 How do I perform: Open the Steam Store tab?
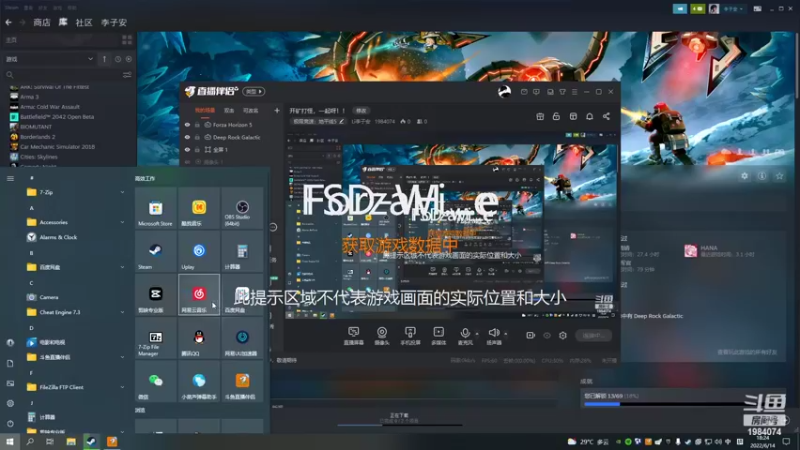pos(42,22)
